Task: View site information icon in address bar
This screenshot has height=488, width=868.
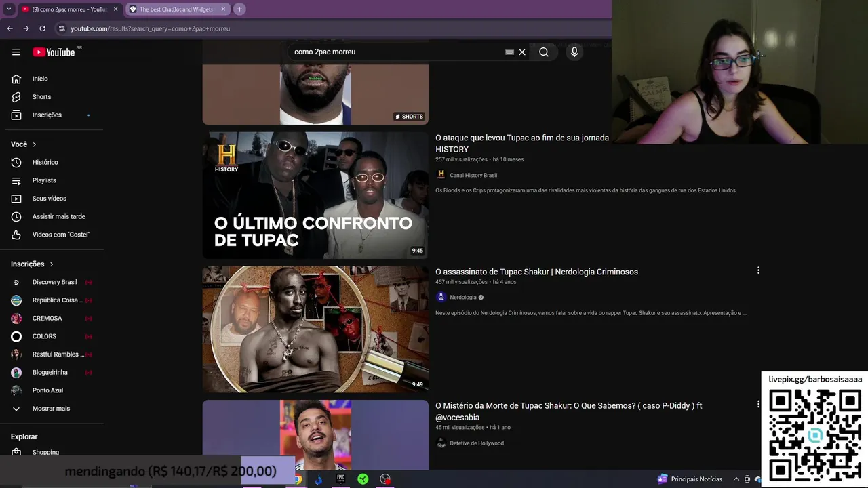Action: (62, 28)
